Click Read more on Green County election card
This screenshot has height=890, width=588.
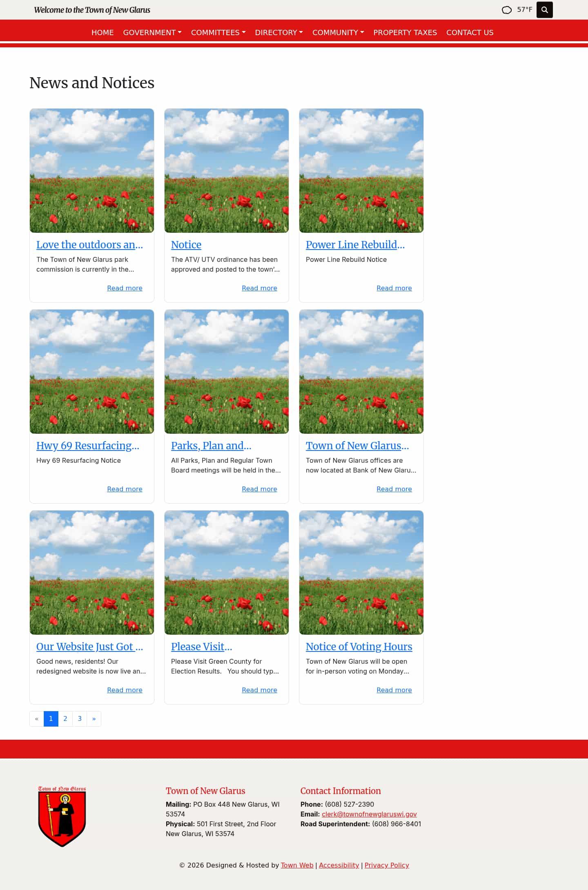click(x=259, y=690)
